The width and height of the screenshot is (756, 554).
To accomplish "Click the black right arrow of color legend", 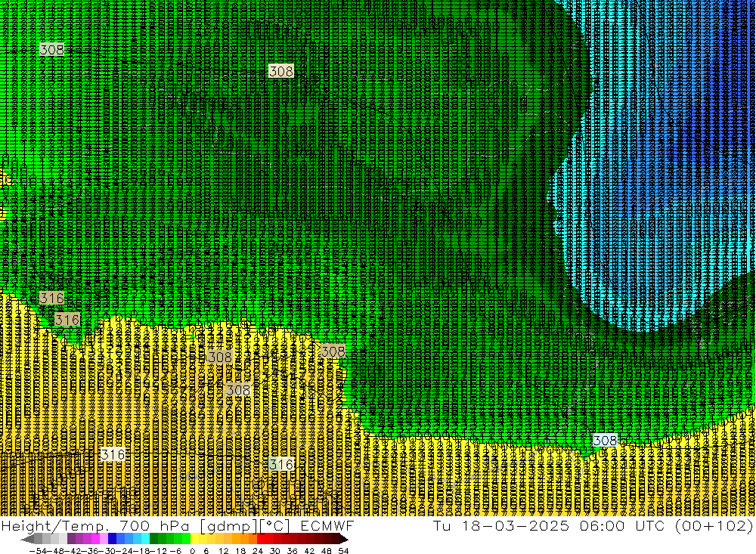I will point(344,540).
